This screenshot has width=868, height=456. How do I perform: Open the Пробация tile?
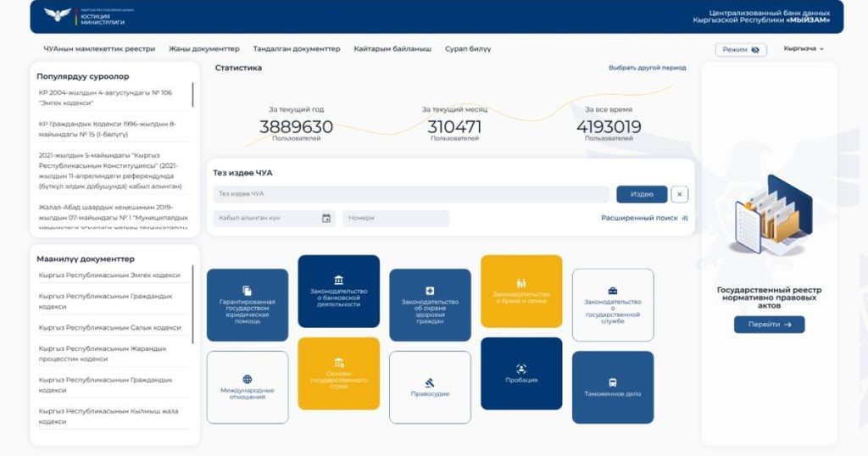coord(521,374)
